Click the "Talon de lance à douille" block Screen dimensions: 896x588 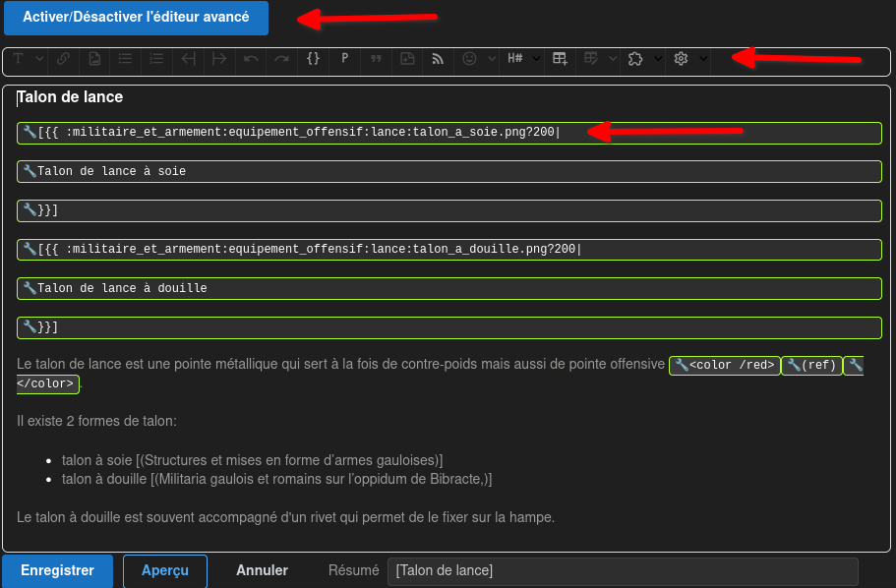coord(449,288)
